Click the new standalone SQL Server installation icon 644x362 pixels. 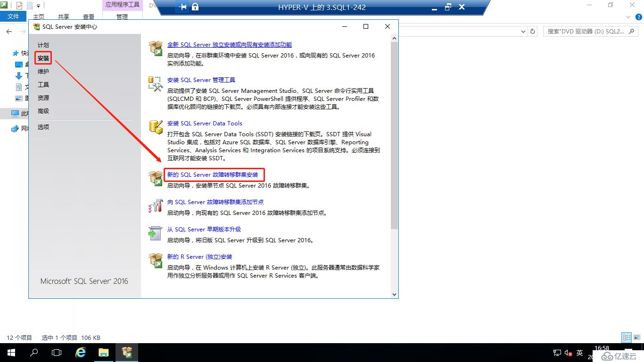(156, 48)
